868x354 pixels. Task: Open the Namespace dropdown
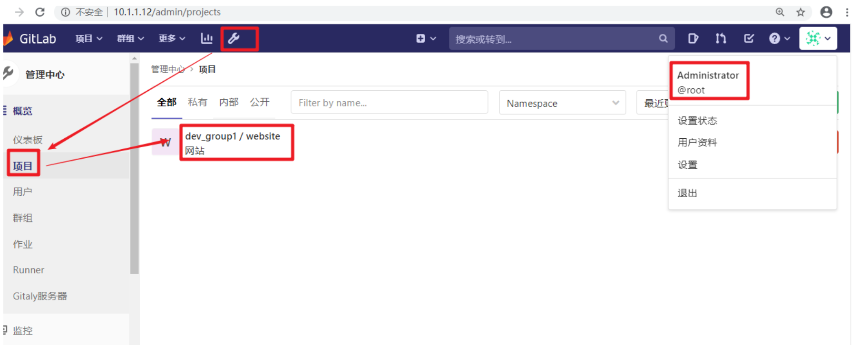[x=563, y=103]
